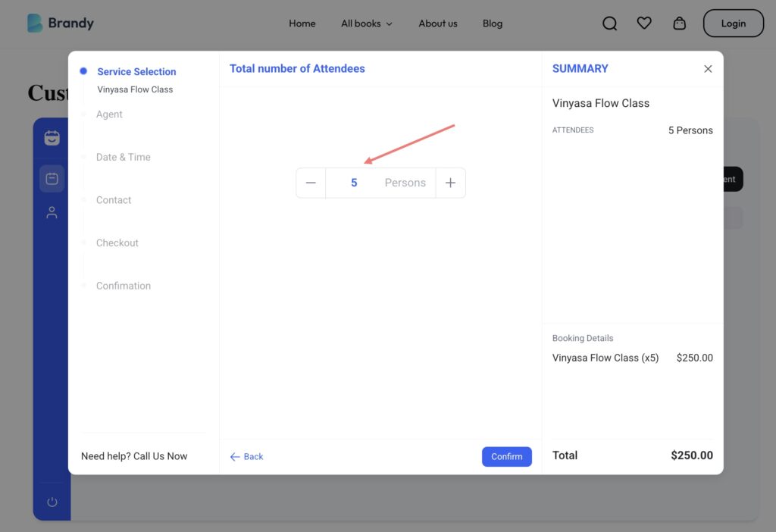Open the search magnifier icon

609,23
